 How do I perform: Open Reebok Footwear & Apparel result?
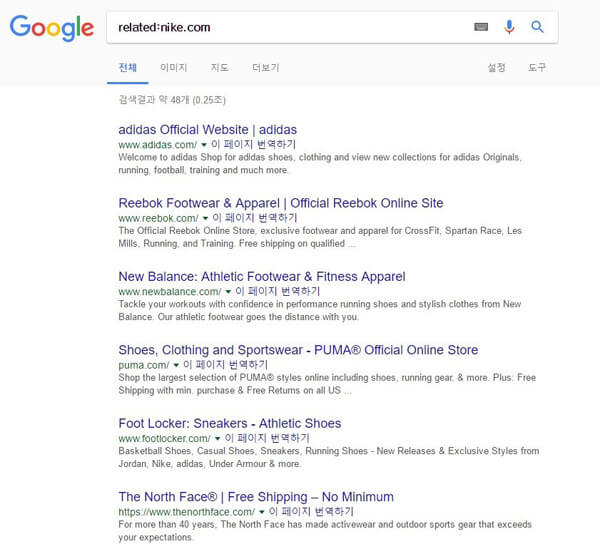point(281,203)
